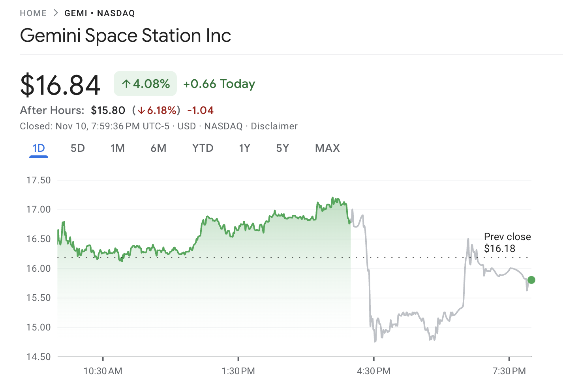Show full history with MAX tab
This screenshot has width=563, height=392.
[x=327, y=148]
